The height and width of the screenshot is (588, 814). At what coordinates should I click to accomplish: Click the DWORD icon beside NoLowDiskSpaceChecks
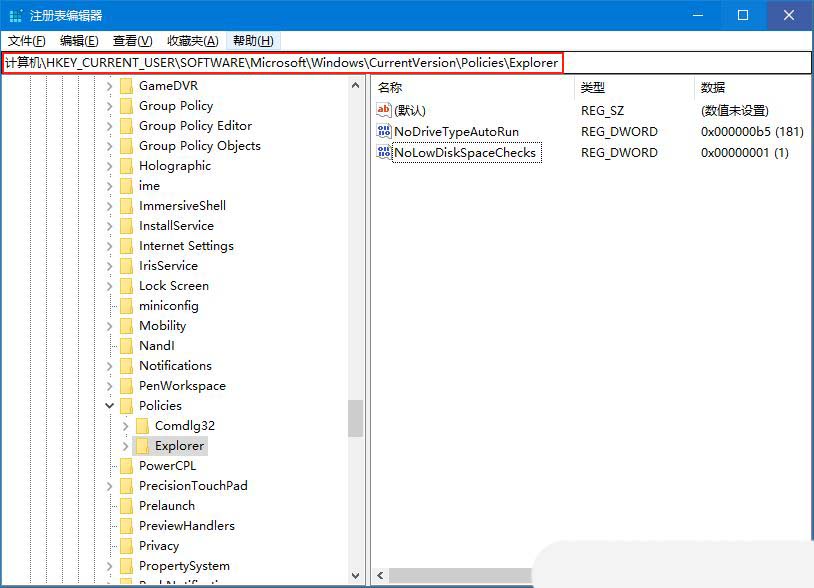384,152
